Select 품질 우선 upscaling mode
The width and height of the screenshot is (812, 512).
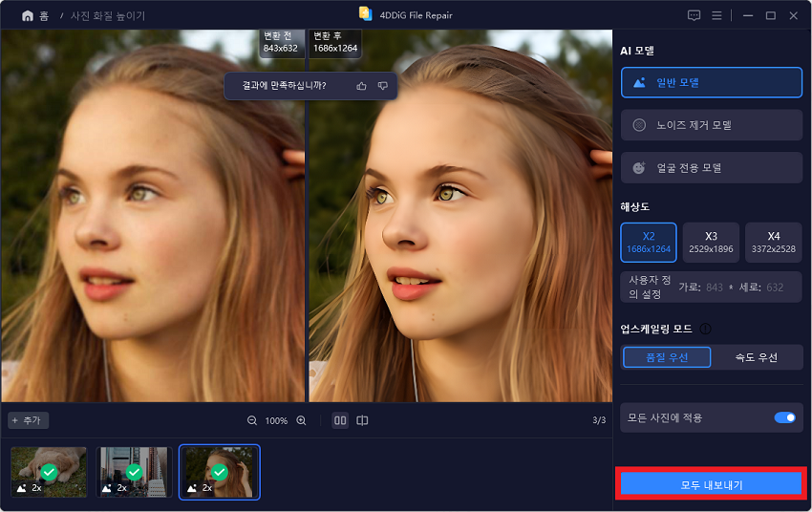point(667,357)
